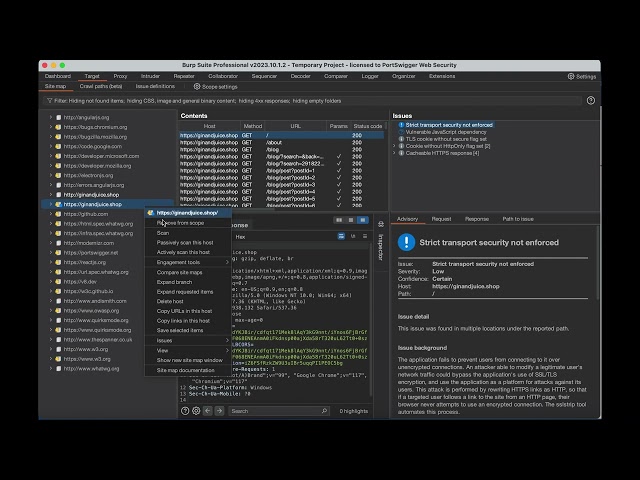This screenshot has width=640, height=480.
Task: Click info icon for Cacheable HTTPS response
Action: pyautogui.click(x=401, y=153)
